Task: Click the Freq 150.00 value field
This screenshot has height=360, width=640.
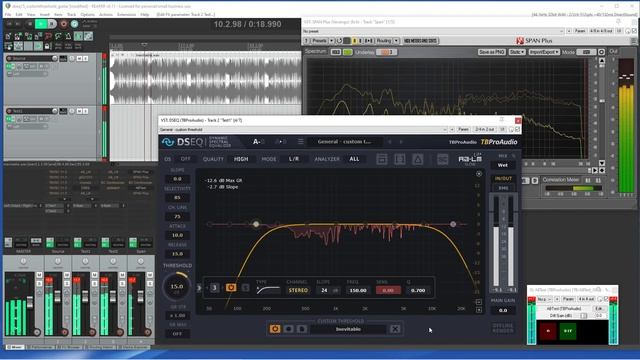Action: 358,290
